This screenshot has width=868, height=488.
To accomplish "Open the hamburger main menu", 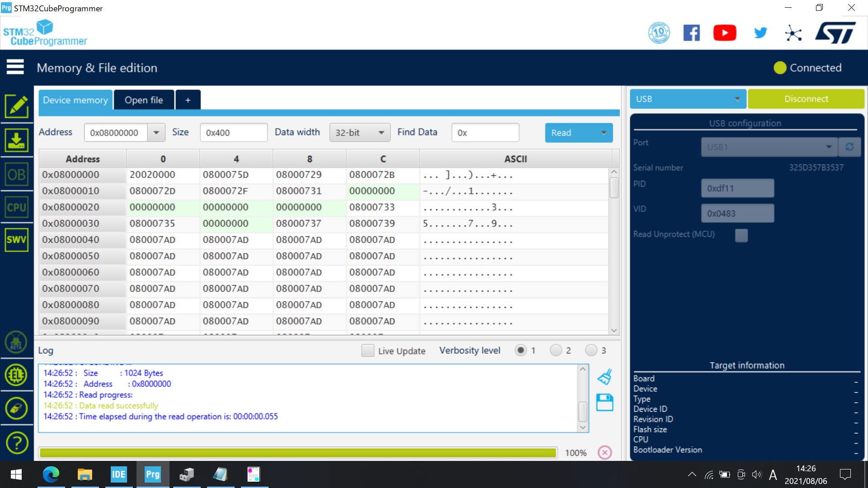I will point(15,67).
